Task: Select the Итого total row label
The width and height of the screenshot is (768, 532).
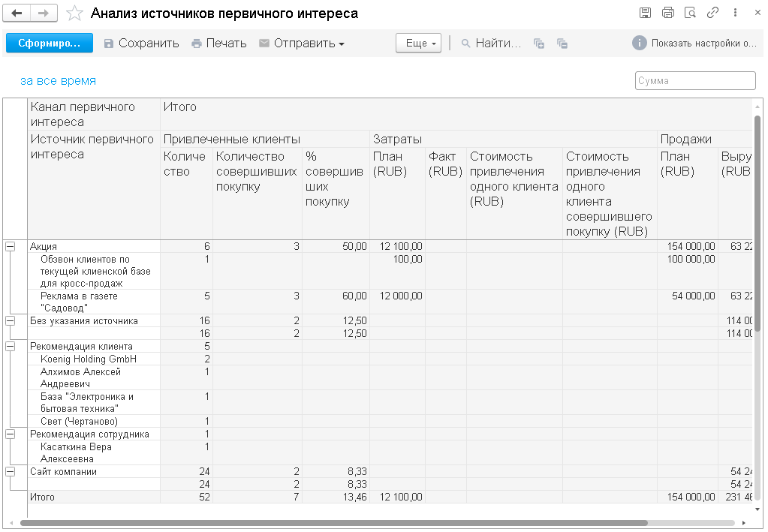Action: tap(42, 497)
